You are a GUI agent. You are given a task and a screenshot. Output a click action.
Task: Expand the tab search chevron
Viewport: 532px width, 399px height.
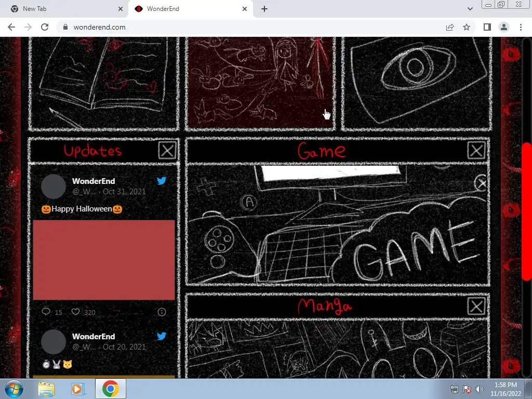(x=470, y=9)
